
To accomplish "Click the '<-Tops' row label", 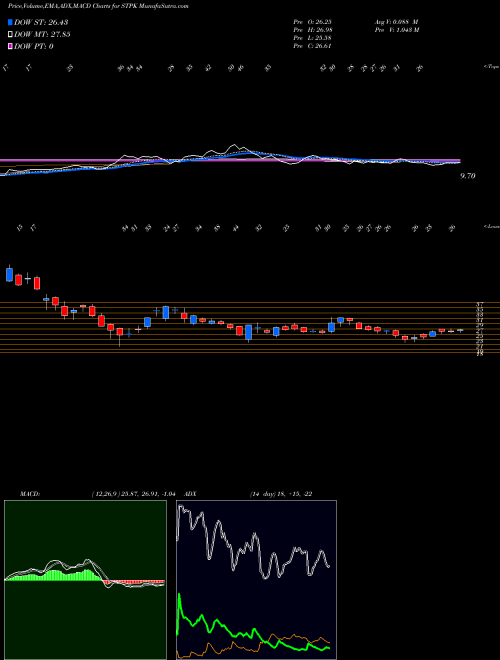I will coord(491,67).
